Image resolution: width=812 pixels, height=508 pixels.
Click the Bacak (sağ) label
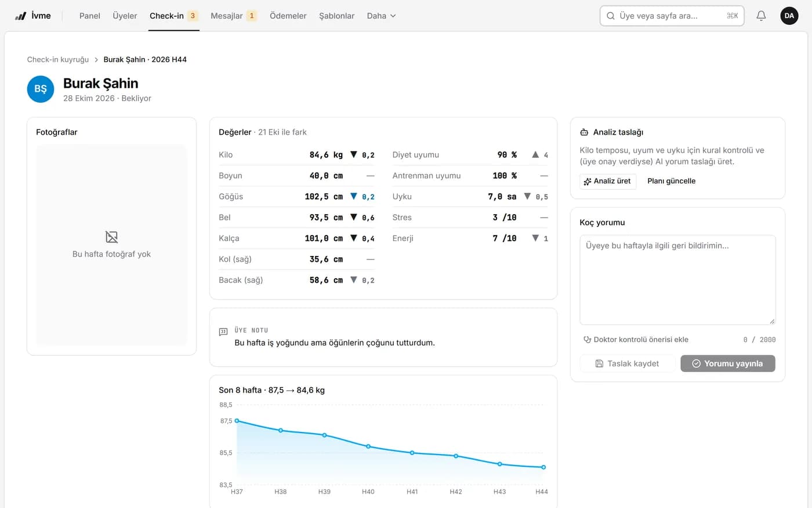(241, 280)
